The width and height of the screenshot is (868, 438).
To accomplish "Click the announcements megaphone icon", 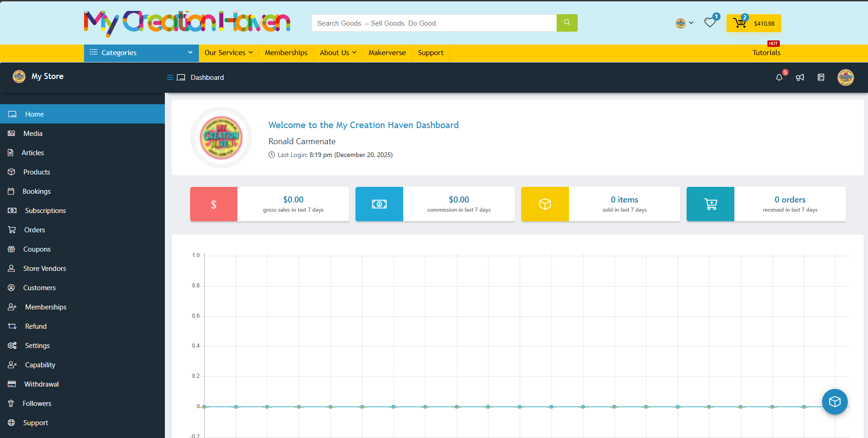I will pos(800,78).
